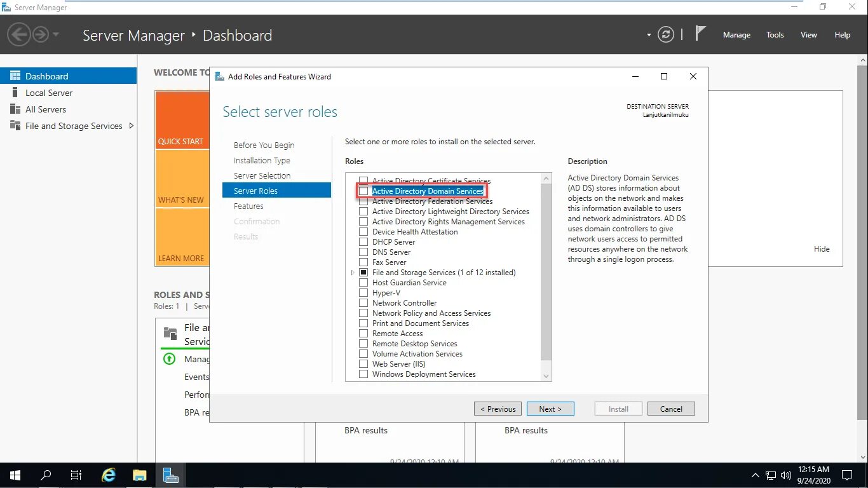Open the Manage menu

pyautogui.click(x=736, y=35)
